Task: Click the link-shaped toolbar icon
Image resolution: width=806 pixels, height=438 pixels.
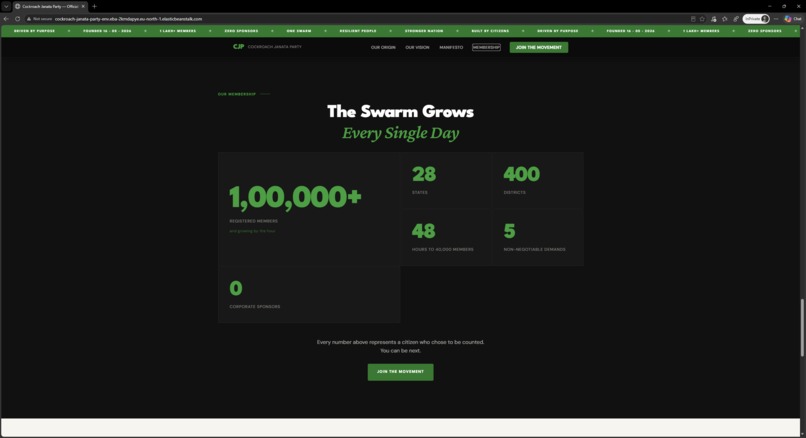Action: [736, 19]
